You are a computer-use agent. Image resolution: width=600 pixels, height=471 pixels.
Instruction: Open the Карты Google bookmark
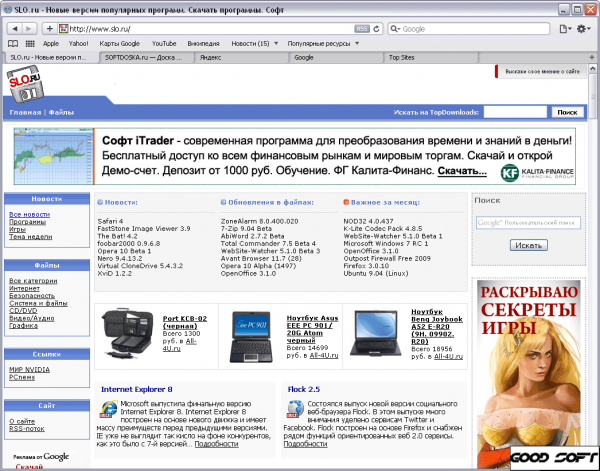pyautogui.click(x=119, y=44)
